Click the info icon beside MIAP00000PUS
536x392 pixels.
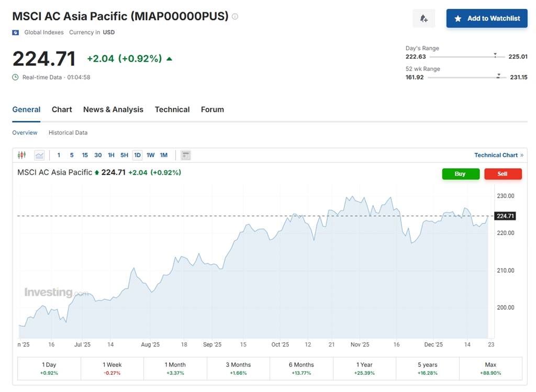pos(234,16)
